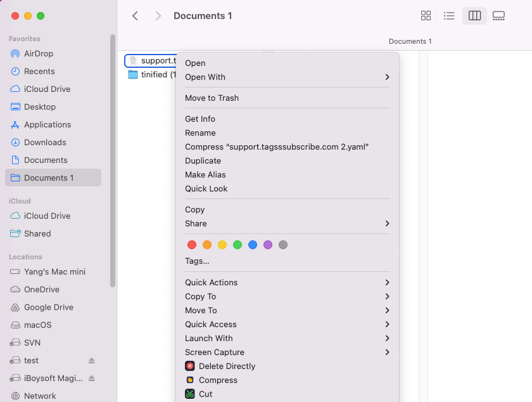
Task: Select the gallery view icon
Action: tap(498, 16)
